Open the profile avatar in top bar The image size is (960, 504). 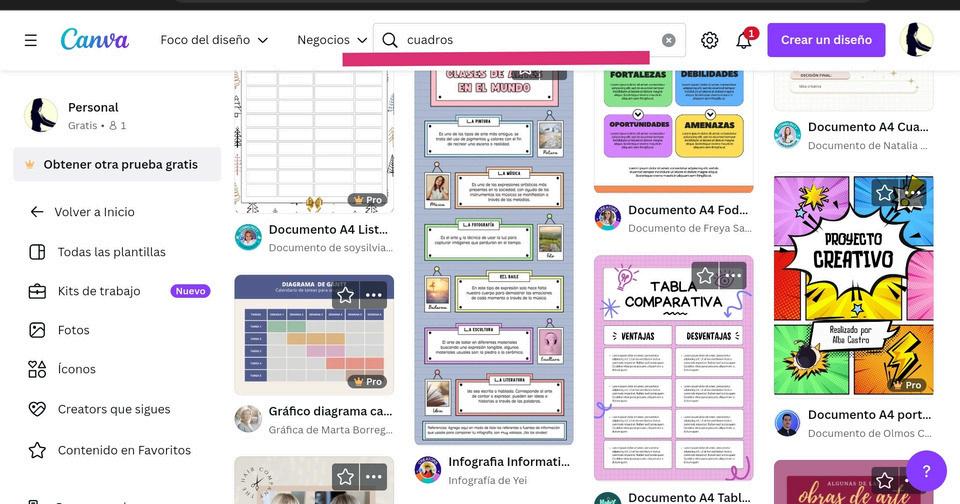pyautogui.click(x=916, y=40)
